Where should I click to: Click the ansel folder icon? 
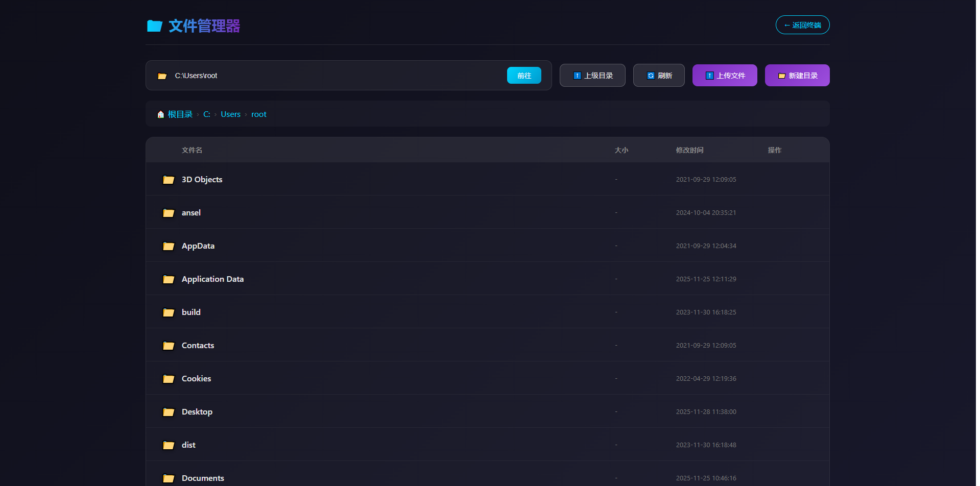tap(169, 213)
